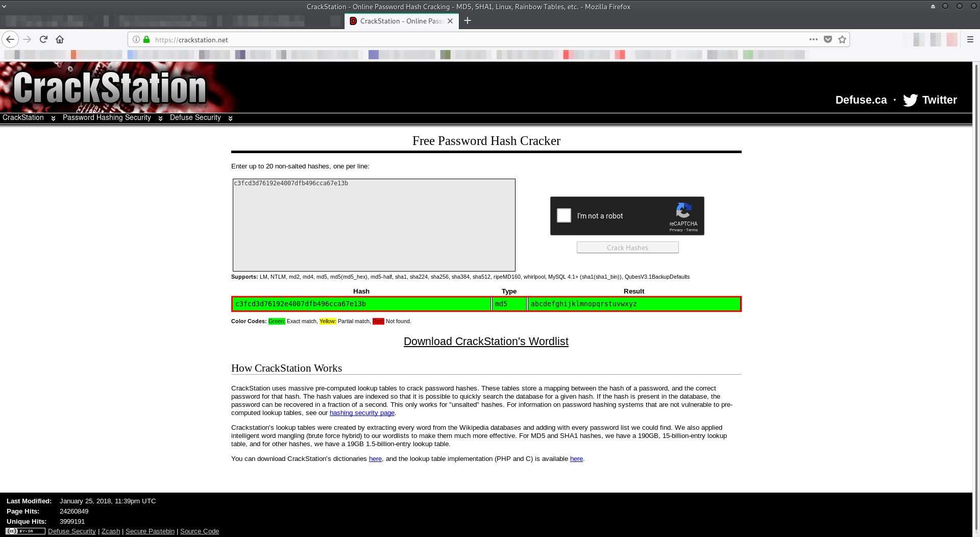Click the title bar keep-above arrow icon
Screen dimensions: 980x537
[x=933, y=7]
